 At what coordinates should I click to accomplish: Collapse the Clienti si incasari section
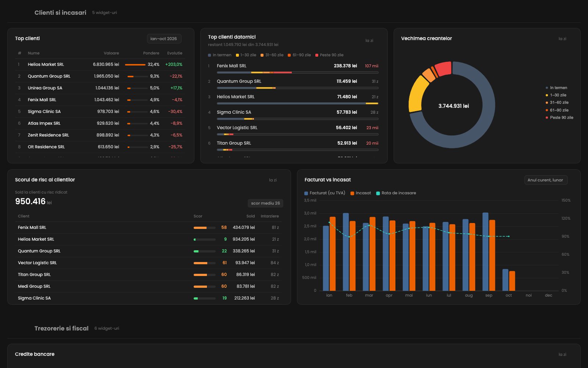click(x=60, y=13)
